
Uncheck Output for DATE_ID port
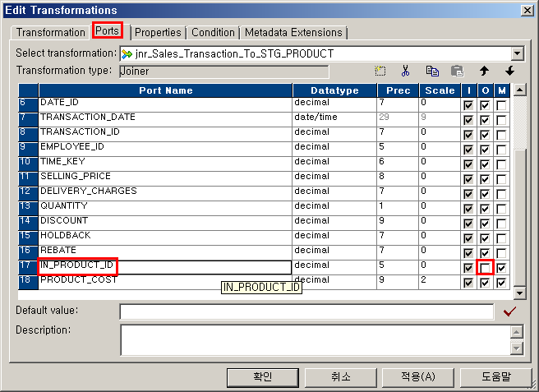click(485, 105)
